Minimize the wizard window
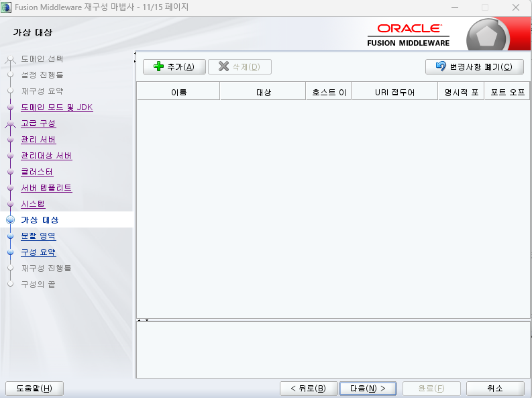Viewport: 532px width, 398px height. [x=455, y=7]
